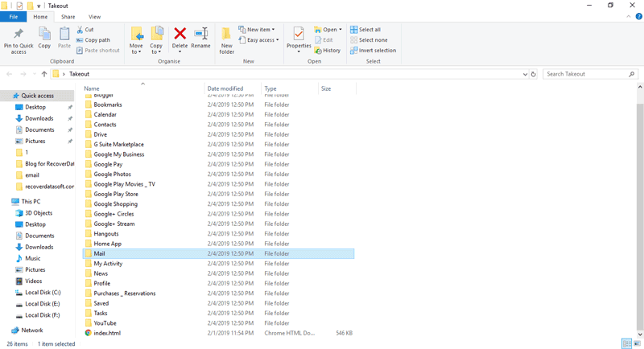Go up one folder level arrow
This screenshot has width=644, height=349.
click(x=44, y=74)
